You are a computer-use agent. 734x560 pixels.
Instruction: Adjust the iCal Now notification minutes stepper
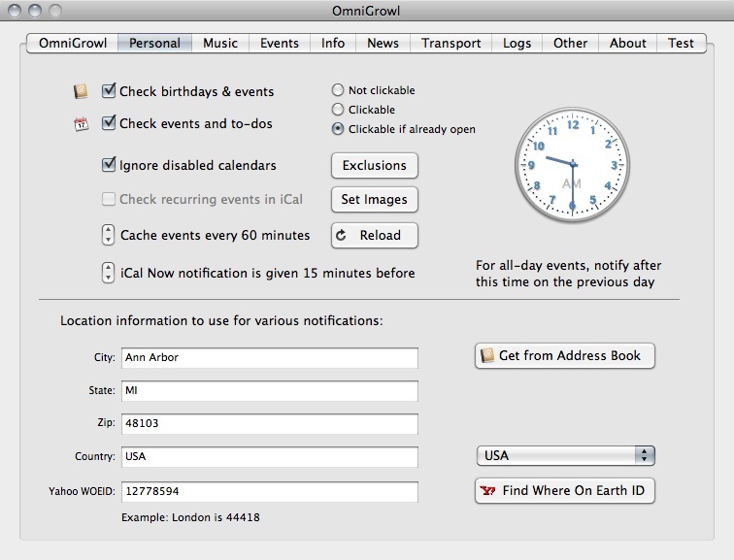pos(108,273)
